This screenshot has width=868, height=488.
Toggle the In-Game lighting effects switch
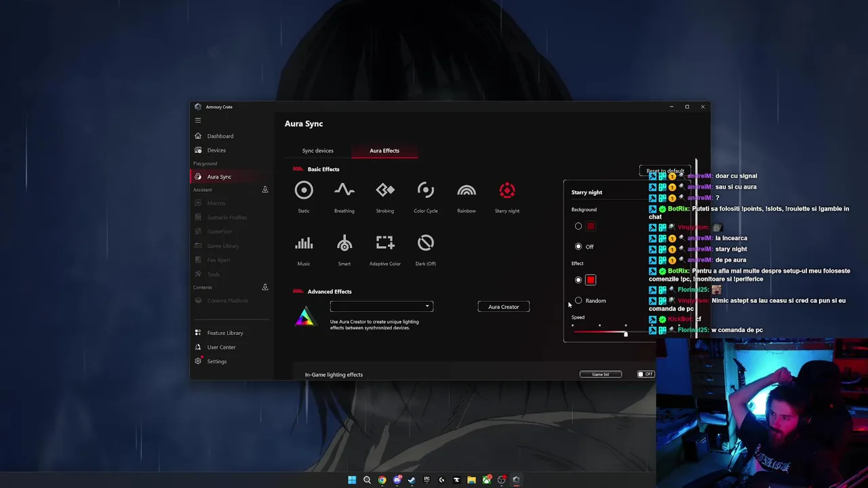(x=646, y=374)
